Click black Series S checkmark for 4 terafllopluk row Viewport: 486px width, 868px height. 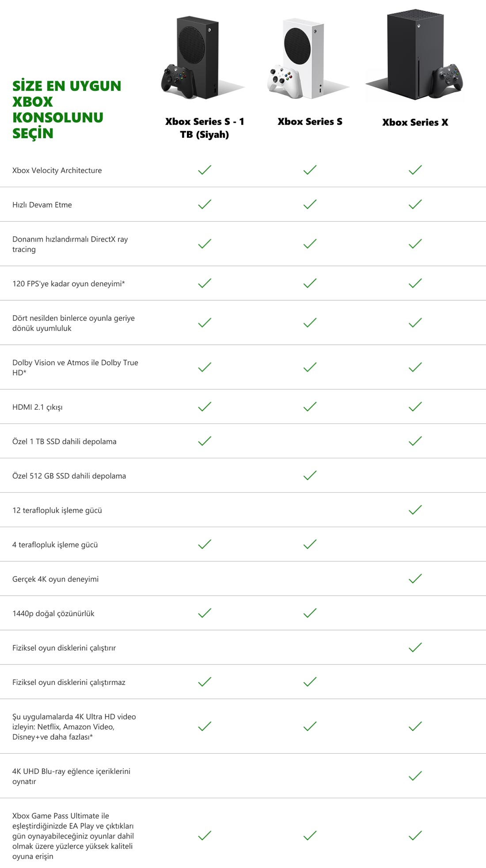click(205, 544)
